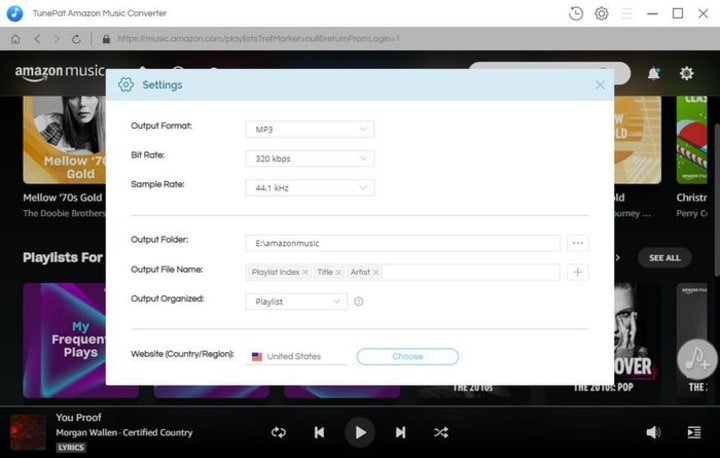Click the music.amazon.com address field
This screenshot has width=720, height=458.
coord(258,39)
